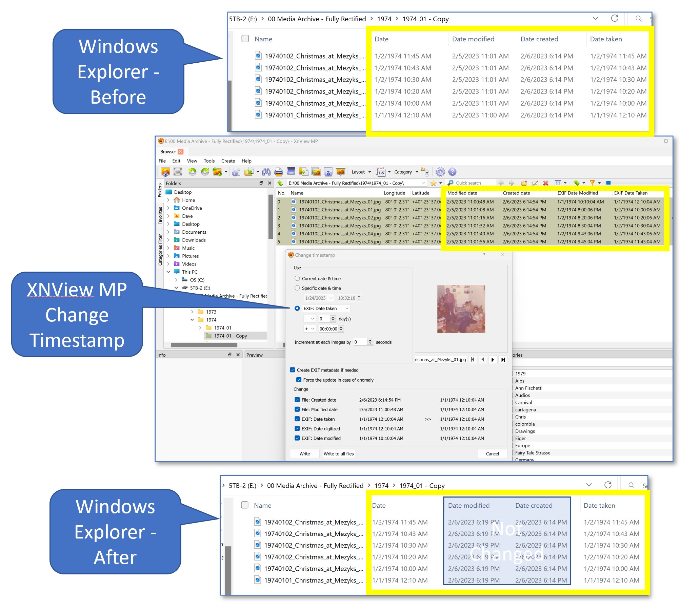The image size is (700, 613).
Task: Click the Print icon in XnView toolbar
Action: tap(279, 172)
